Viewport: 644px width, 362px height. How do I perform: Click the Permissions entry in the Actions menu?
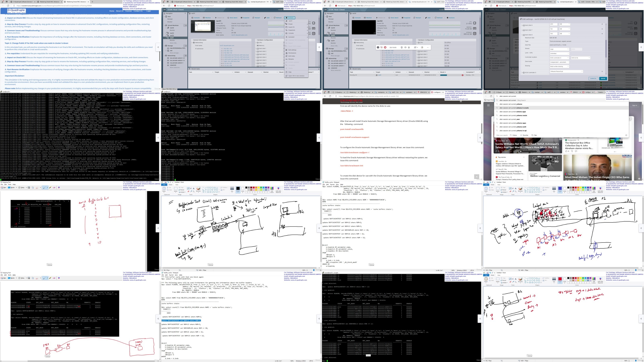pyautogui.click(x=296, y=53)
